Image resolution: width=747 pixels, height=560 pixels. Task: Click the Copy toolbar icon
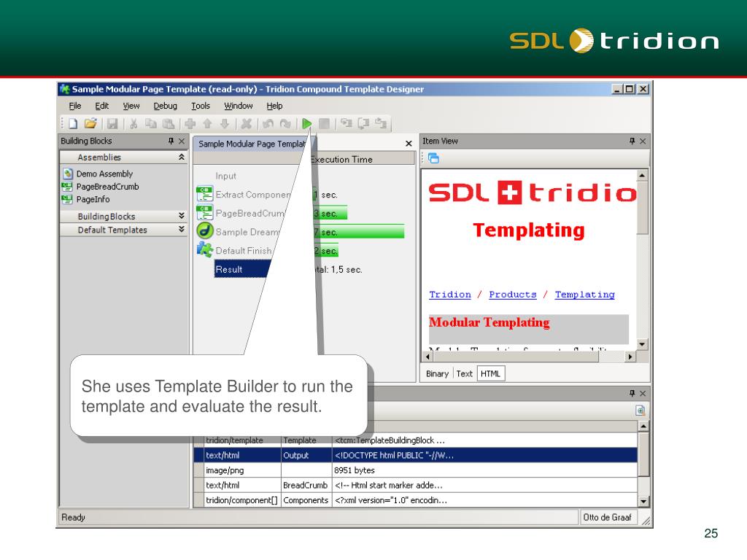151,124
